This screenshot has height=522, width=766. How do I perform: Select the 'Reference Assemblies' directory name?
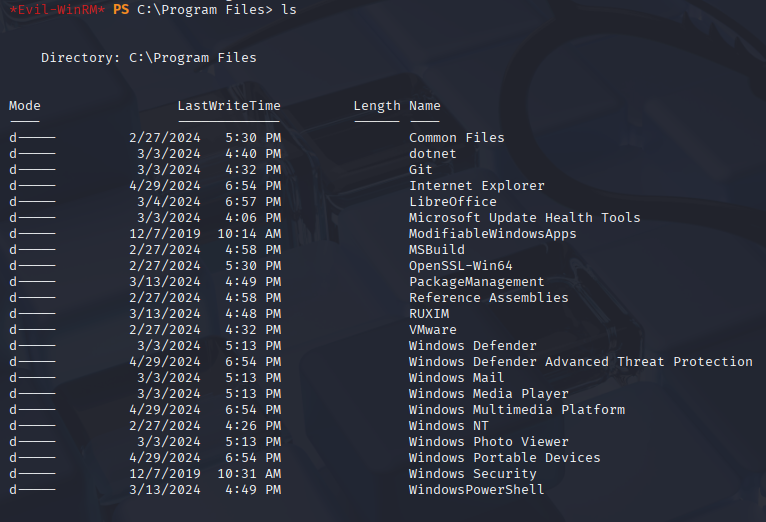(x=489, y=298)
